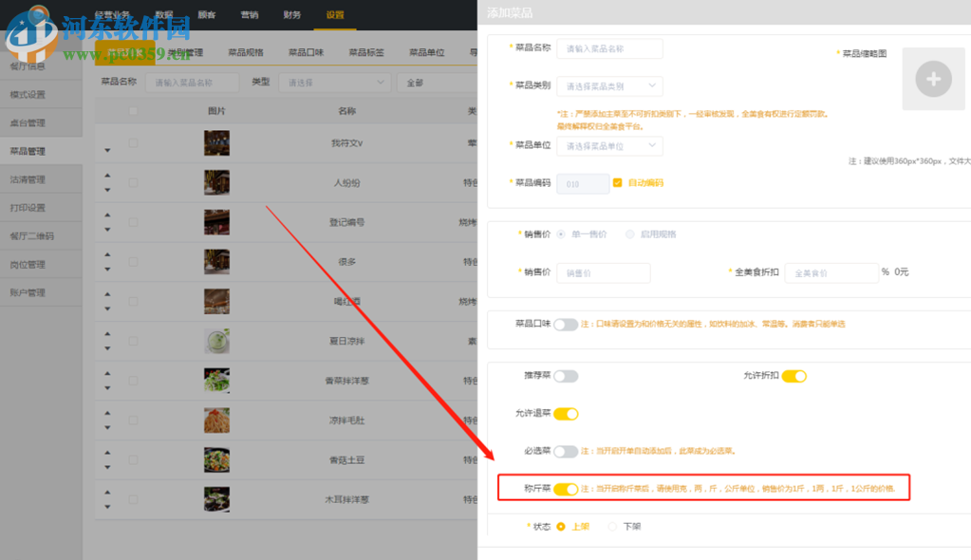
Task: Expand the 类型 type filter dropdown
Action: [334, 83]
